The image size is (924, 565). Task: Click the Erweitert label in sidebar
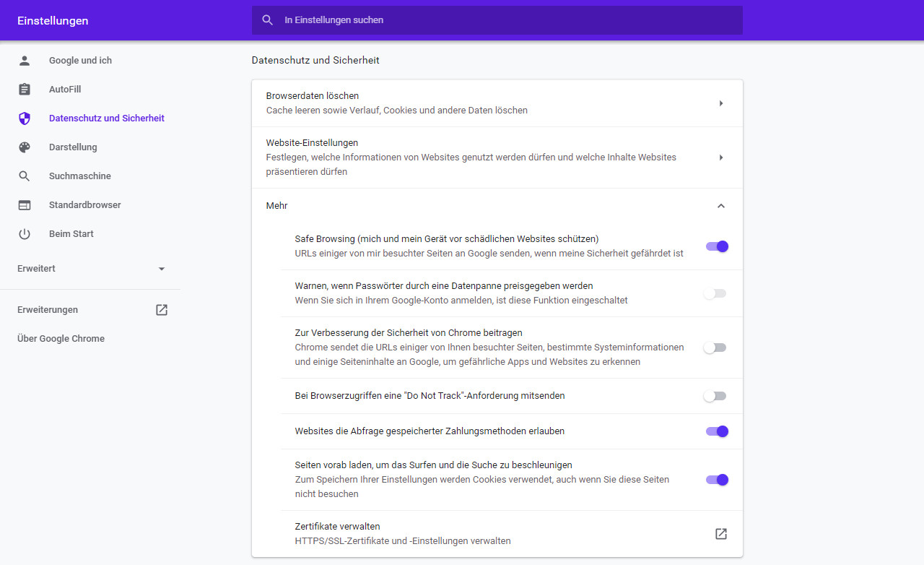(37, 269)
